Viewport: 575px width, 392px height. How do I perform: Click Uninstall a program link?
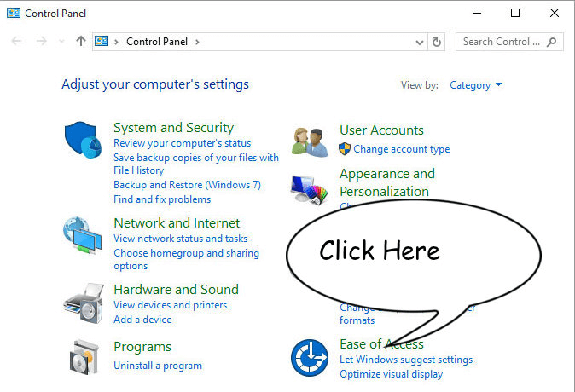coord(158,366)
